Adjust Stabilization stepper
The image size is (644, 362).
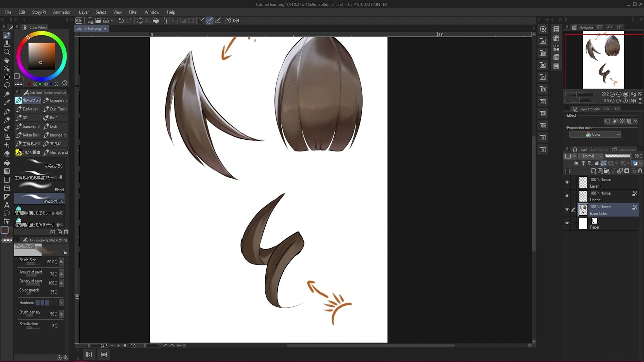pyautogui.click(x=56, y=326)
